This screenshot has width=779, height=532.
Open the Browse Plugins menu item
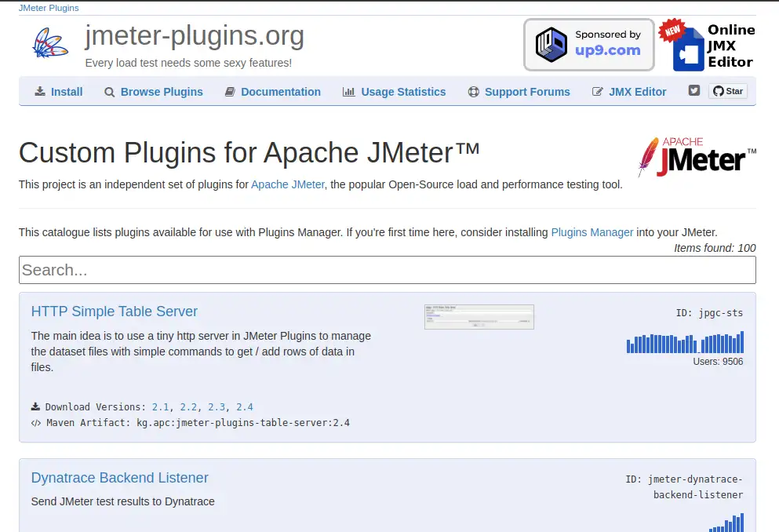coord(162,92)
